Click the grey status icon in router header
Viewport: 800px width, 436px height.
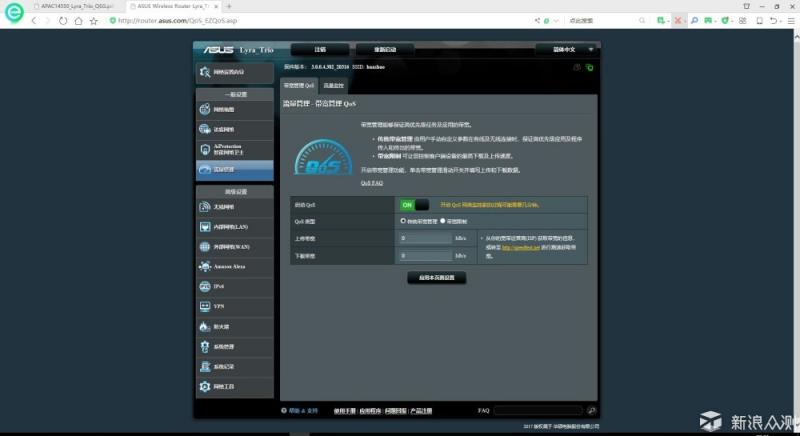pos(577,67)
